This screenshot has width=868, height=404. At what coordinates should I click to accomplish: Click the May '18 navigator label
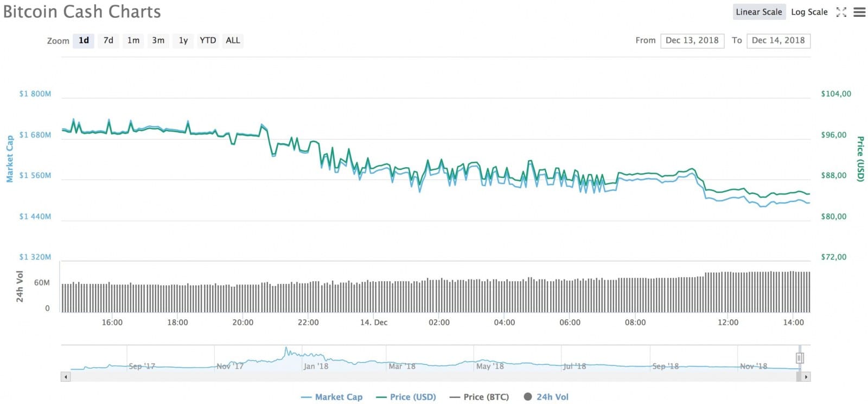pyautogui.click(x=490, y=366)
